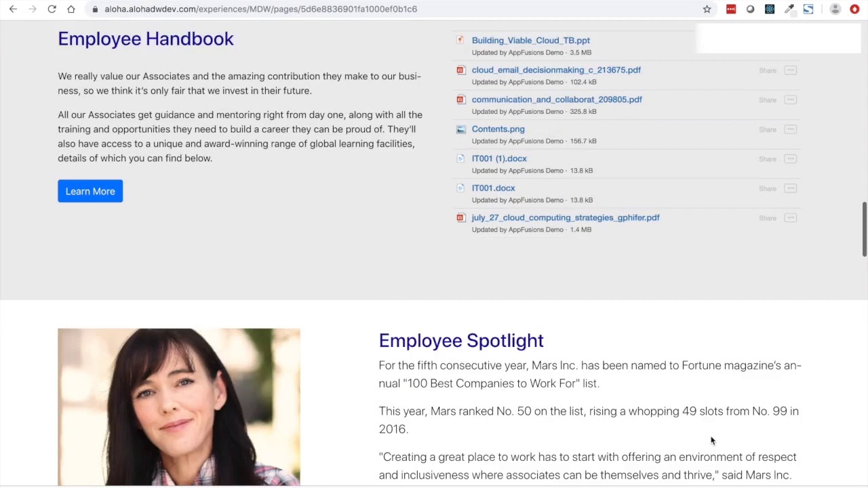The image size is (868, 488).
Task: Open more options menu for Contents.png
Action: [x=790, y=129]
